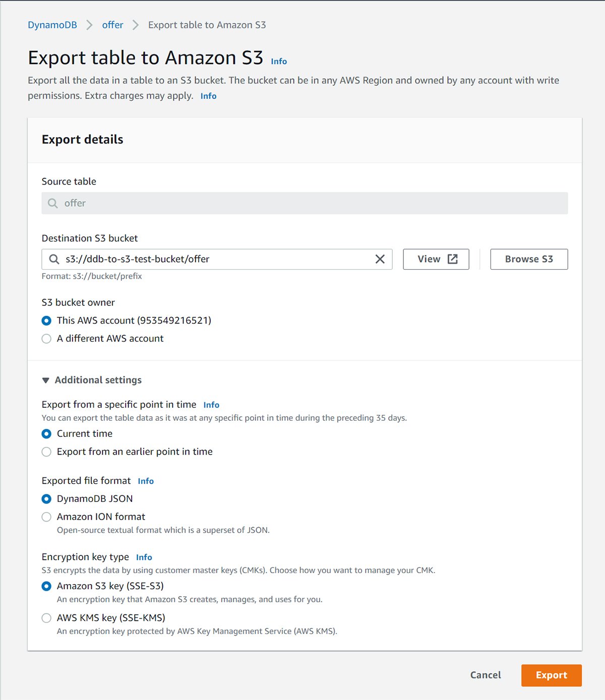This screenshot has width=605, height=700.
Task: Select DynamoDB JSON file format
Action: point(47,499)
